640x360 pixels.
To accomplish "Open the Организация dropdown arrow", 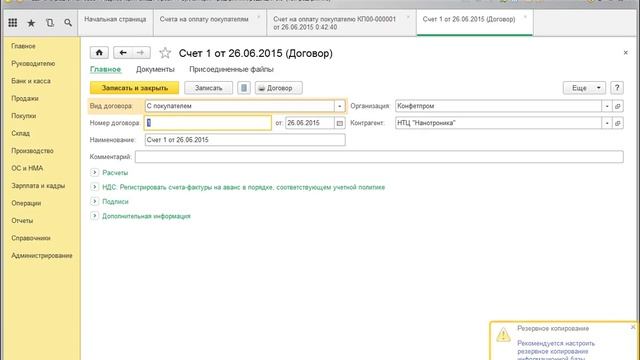I will (x=607, y=106).
